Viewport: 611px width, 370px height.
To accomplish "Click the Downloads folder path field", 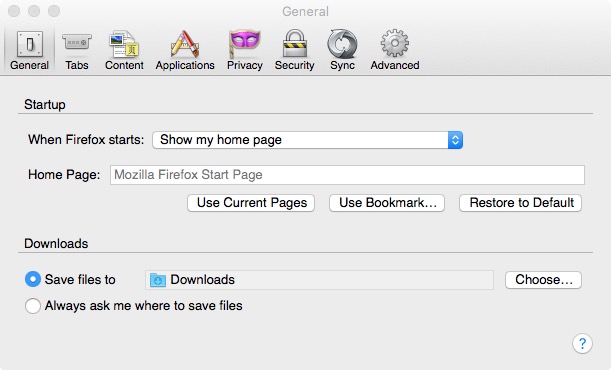I will click(x=319, y=280).
